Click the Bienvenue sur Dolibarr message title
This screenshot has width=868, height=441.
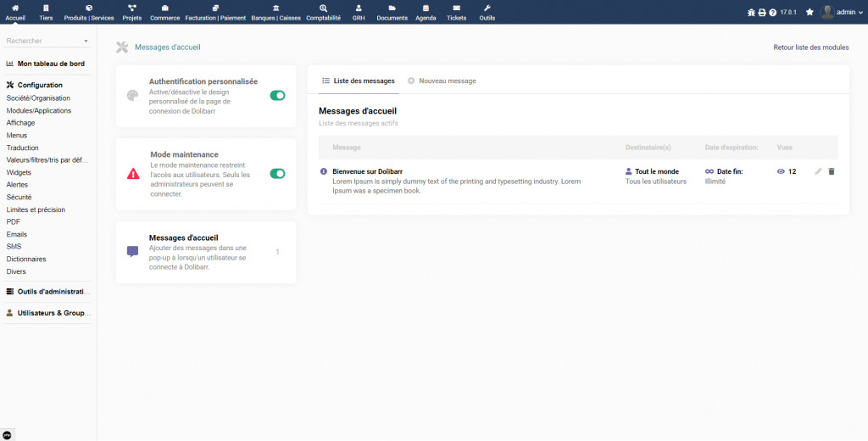click(x=368, y=172)
